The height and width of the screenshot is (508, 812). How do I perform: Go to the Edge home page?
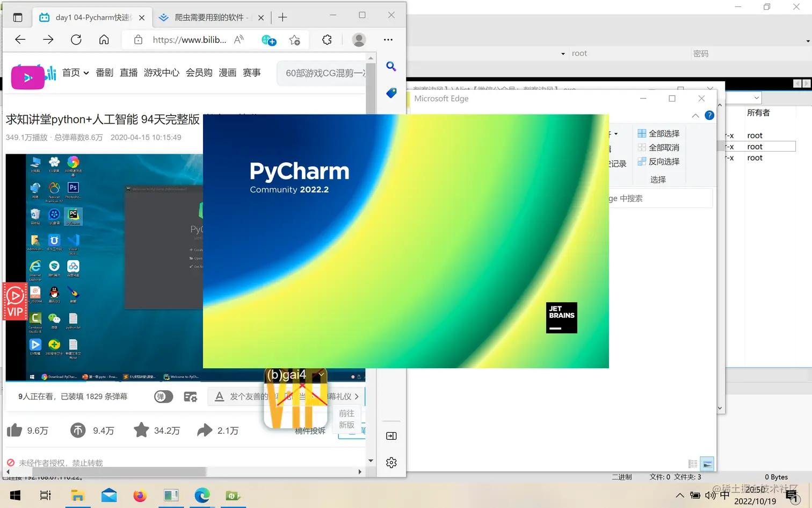tap(104, 39)
